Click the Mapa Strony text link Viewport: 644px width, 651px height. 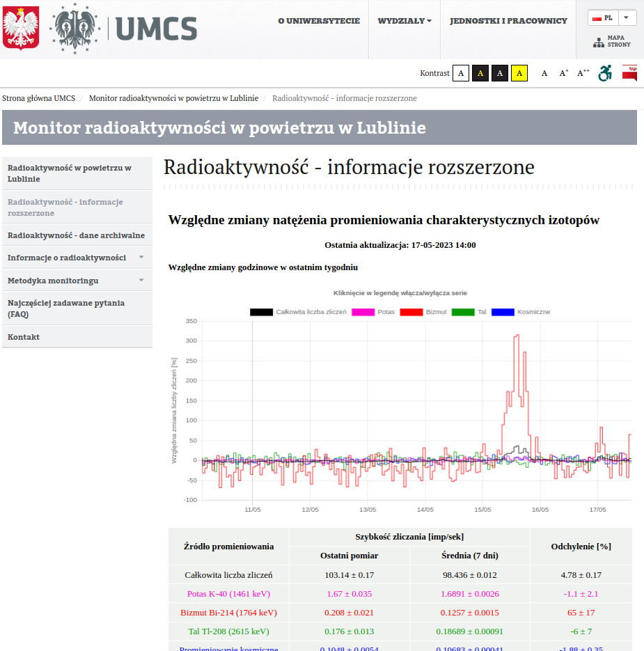coord(619,41)
